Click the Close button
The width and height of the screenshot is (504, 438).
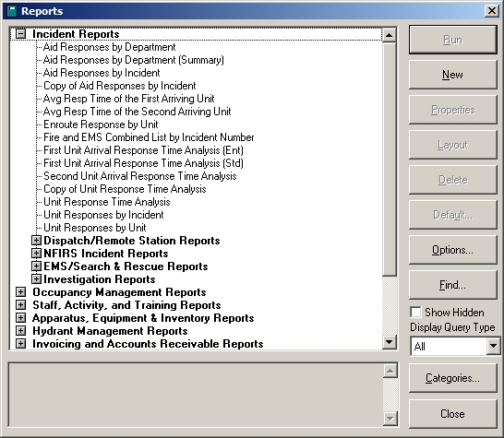coord(453,414)
